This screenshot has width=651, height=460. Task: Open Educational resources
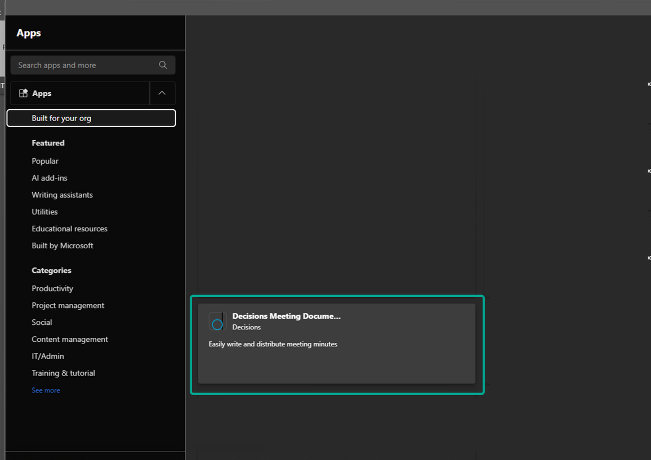pos(69,229)
